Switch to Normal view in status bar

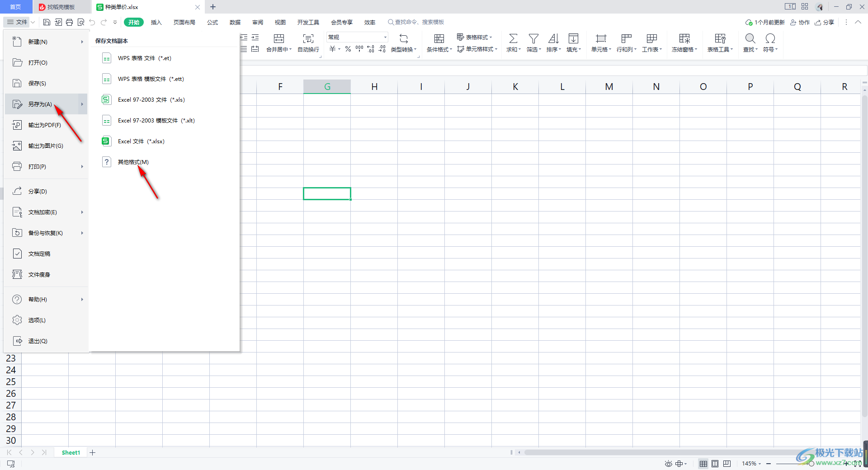703,464
